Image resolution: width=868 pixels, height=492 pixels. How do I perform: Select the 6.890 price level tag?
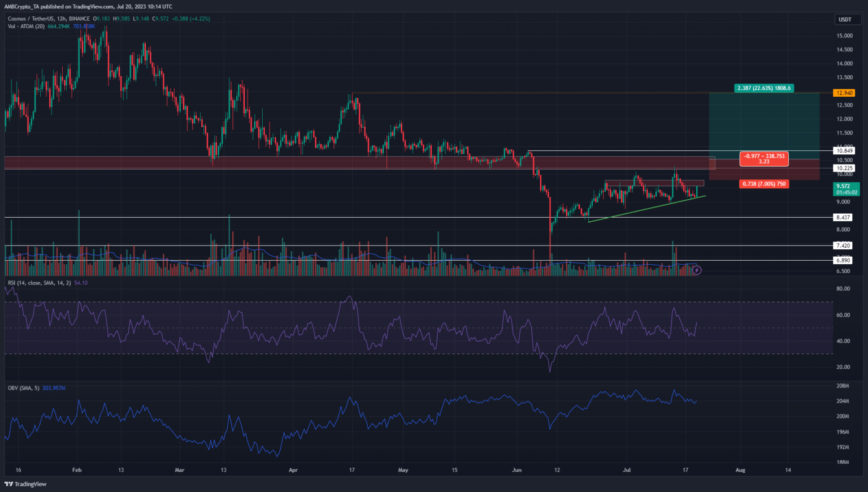pyautogui.click(x=843, y=260)
